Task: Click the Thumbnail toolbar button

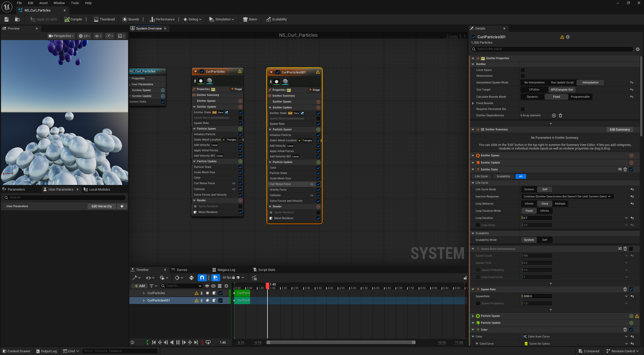Action: 104,19
